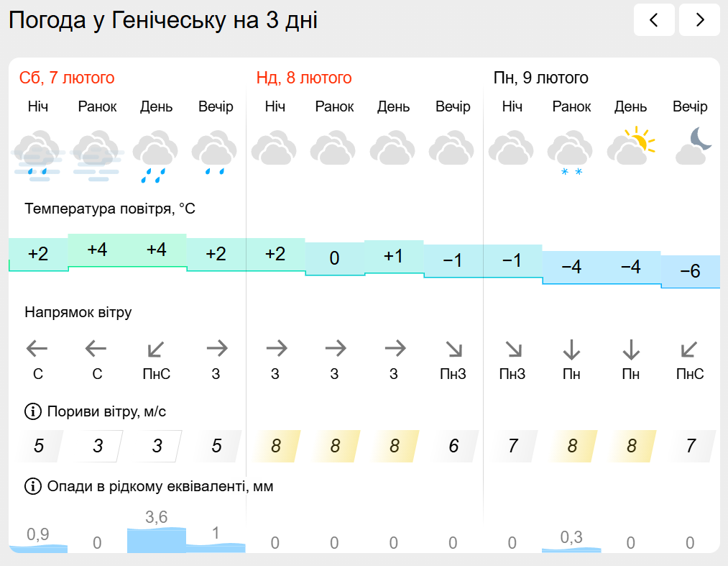Click info icon beside precipitation label

coord(33,487)
